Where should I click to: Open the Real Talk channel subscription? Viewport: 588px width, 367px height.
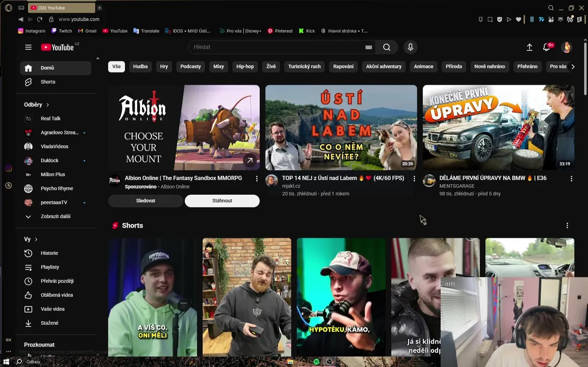(56, 119)
